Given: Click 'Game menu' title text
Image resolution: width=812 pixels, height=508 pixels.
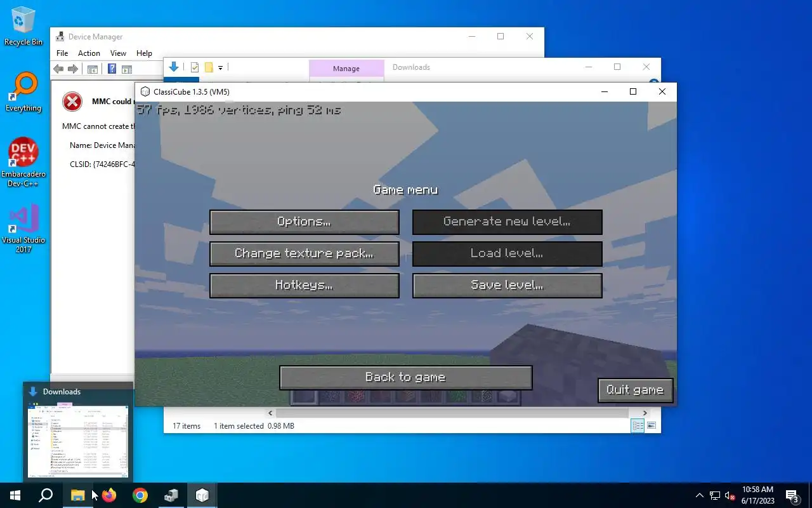Looking at the screenshot, I should [405, 190].
